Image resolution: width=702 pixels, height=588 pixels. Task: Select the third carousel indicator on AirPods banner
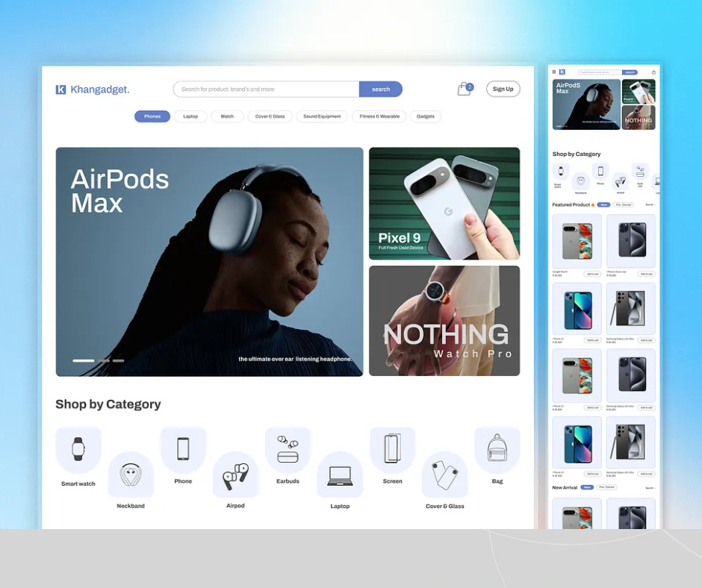coord(118,360)
